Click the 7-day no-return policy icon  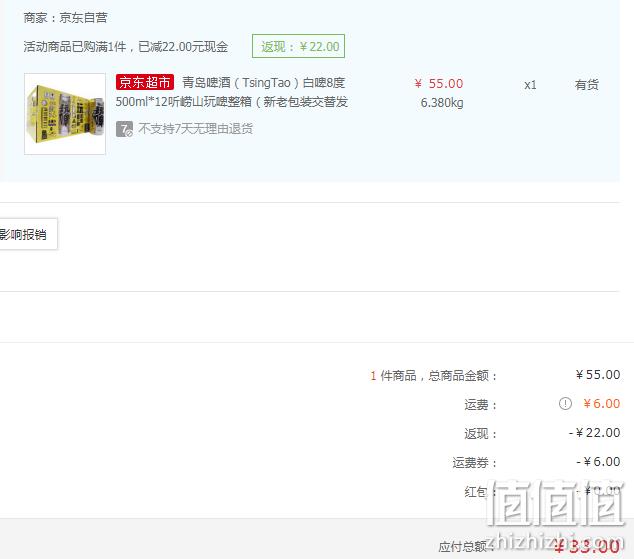[124, 129]
